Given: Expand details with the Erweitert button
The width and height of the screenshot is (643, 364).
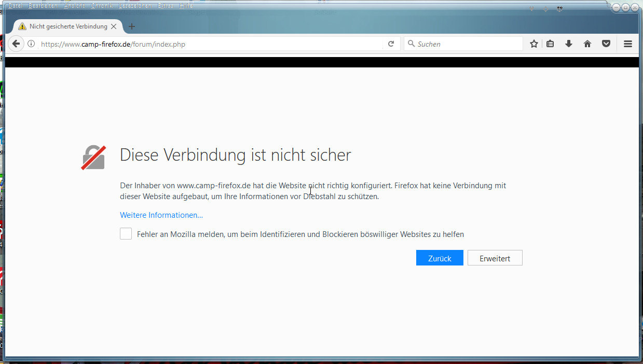Looking at the screenshot, I should (x=495, y=258).
